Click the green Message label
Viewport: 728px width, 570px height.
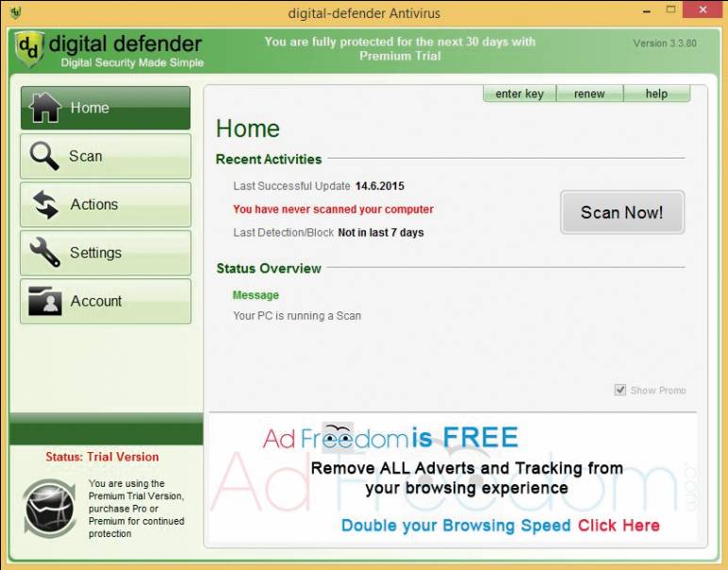coord(256,295)
